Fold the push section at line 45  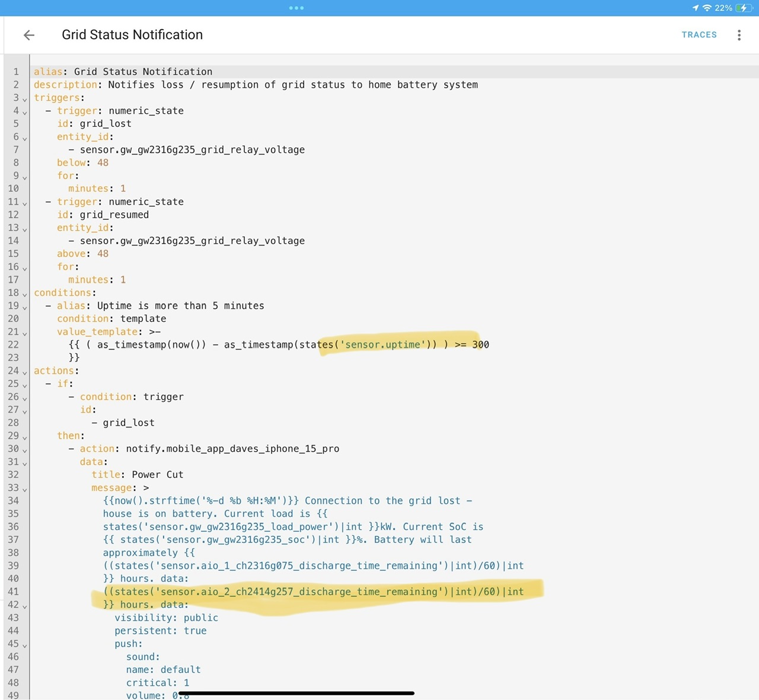coord(25,645)
